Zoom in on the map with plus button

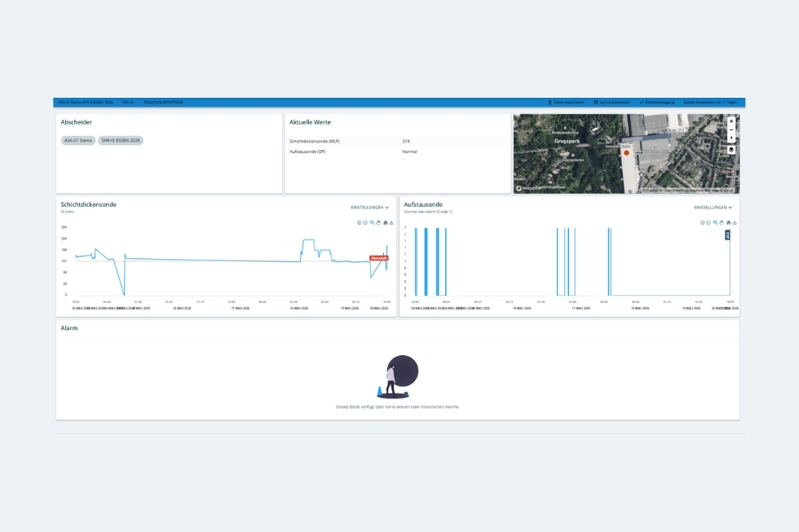(x=731, y=121)
